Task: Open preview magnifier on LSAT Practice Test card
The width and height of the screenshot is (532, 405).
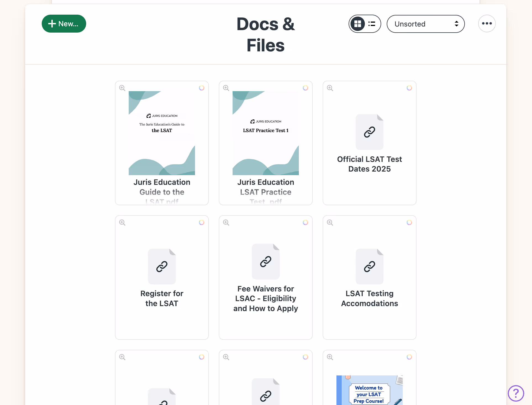Action: (x=226, y=88)
